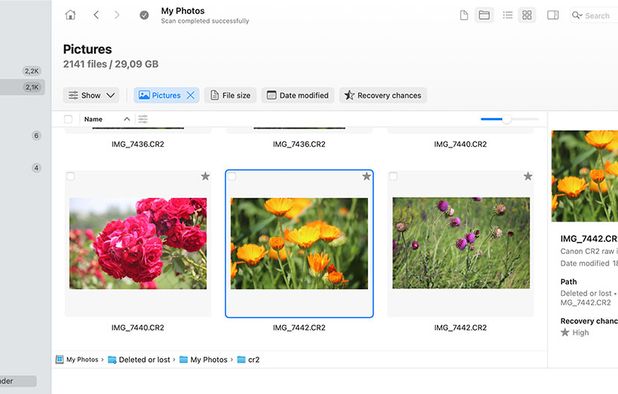Switch to the folder view icon
The width and height of the screenshot is (618, 394).
pos(484,15)
